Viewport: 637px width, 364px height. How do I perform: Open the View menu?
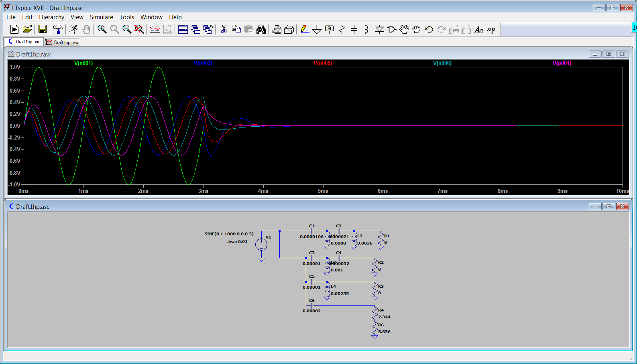77,17
